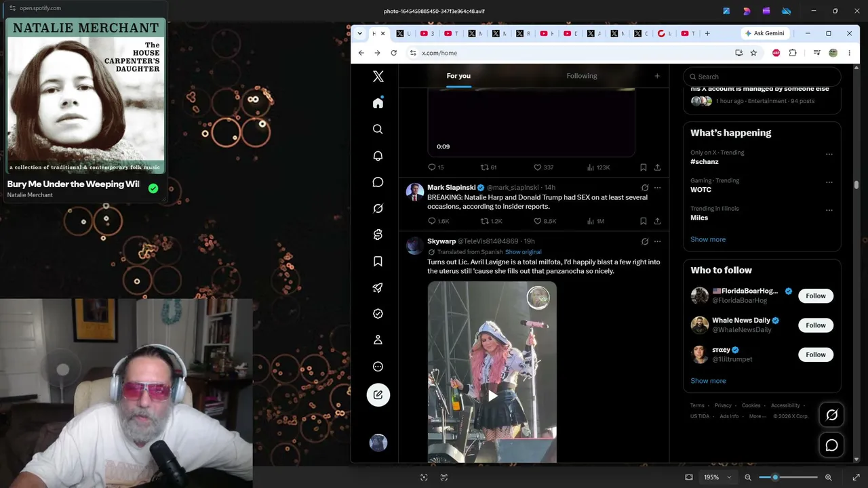Open the Chrome tab search chevron
Image resolution: width=868 pixels, height=488 pixels.
(x=359, y=33)
